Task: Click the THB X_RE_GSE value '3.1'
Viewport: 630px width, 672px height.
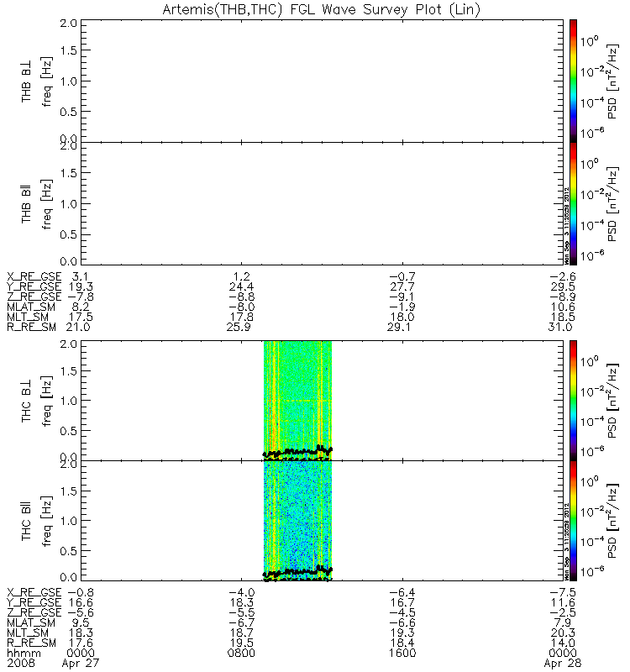Action: pyautogui.click(x=81, y=276)
